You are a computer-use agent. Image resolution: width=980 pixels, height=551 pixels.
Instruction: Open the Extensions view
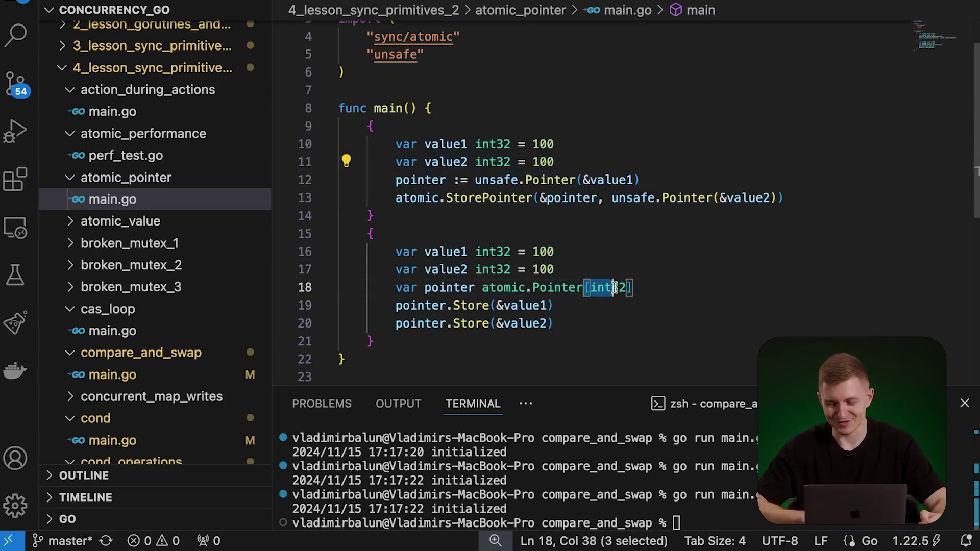pos(15,179)
